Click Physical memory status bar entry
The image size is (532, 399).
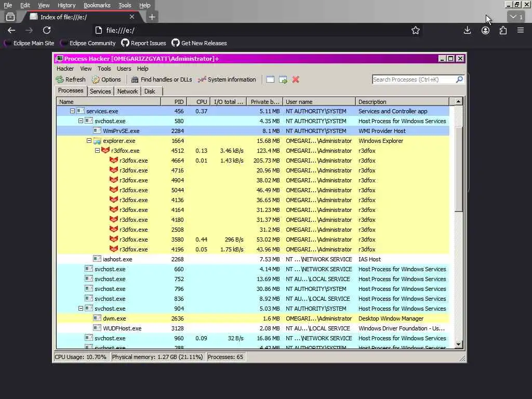click(x=157, y=357)
